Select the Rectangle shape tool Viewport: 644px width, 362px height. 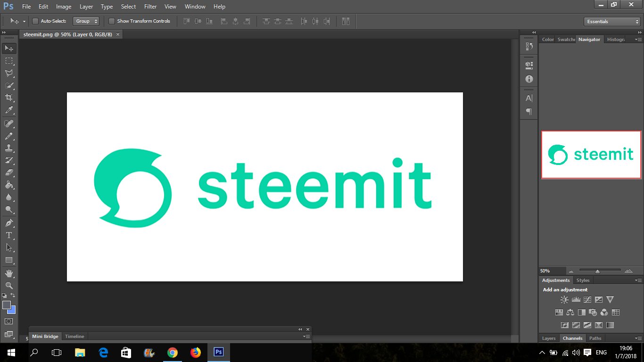(x=9, y=260)
